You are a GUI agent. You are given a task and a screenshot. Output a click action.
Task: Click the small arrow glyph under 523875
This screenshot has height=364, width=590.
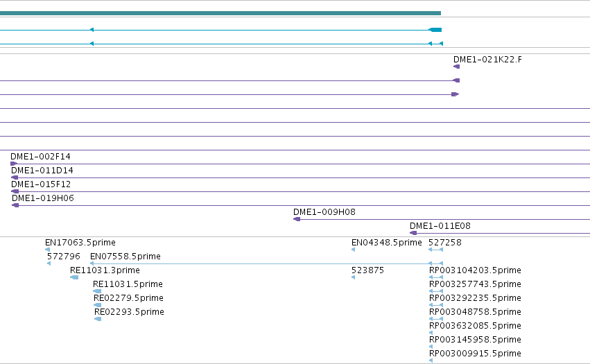tap(353, 277)
